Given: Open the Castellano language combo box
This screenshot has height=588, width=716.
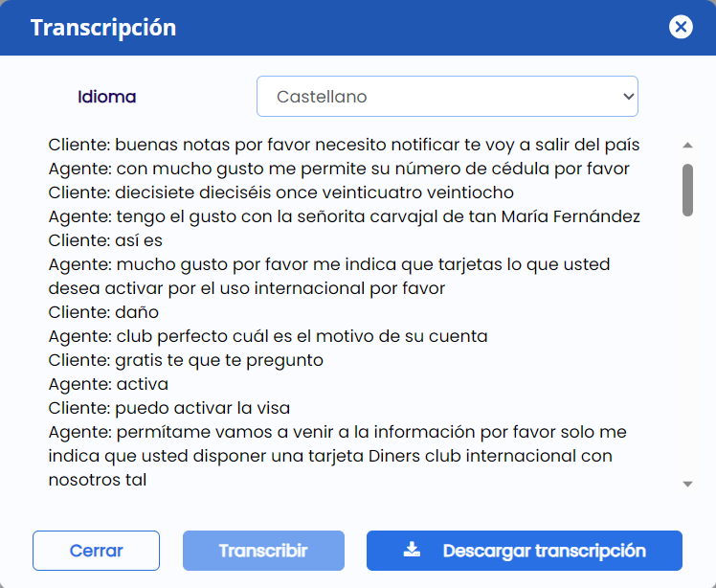Looking at the screenshot, I should click(x=447, y=97).
